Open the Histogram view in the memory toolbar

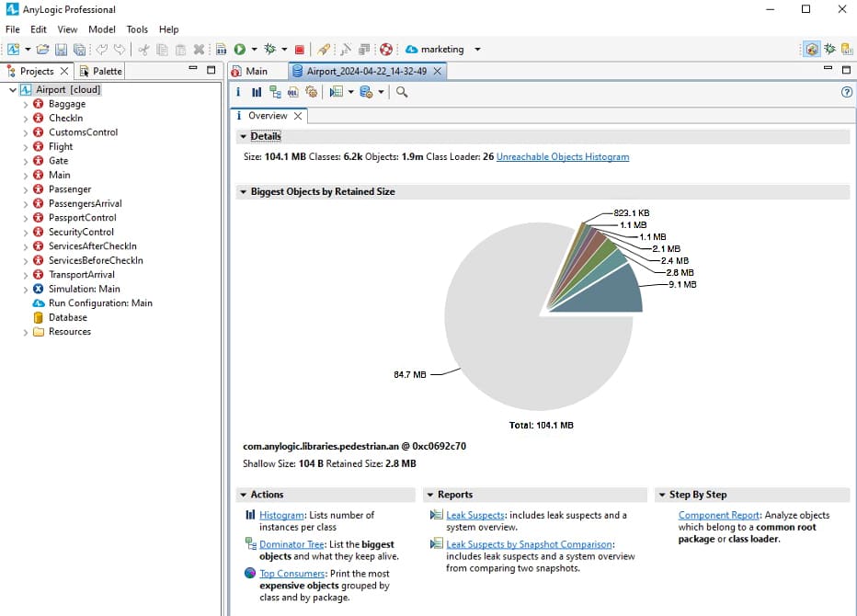tap(258, 91)
